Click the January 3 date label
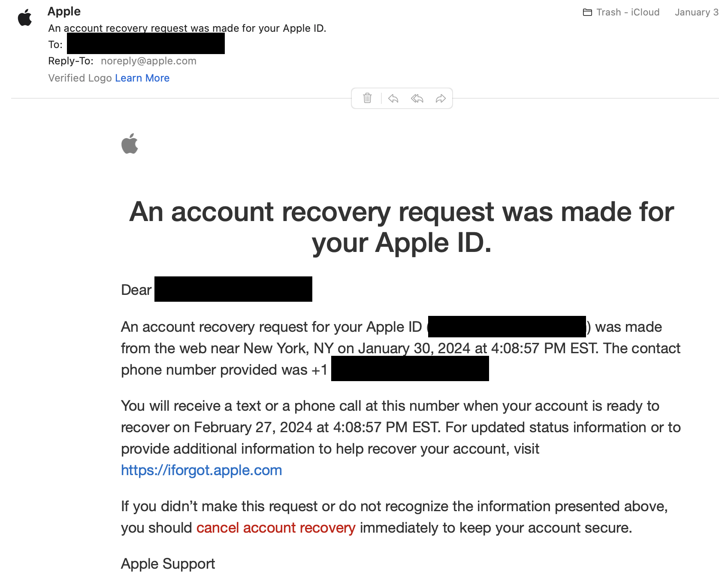 [697, 12]
